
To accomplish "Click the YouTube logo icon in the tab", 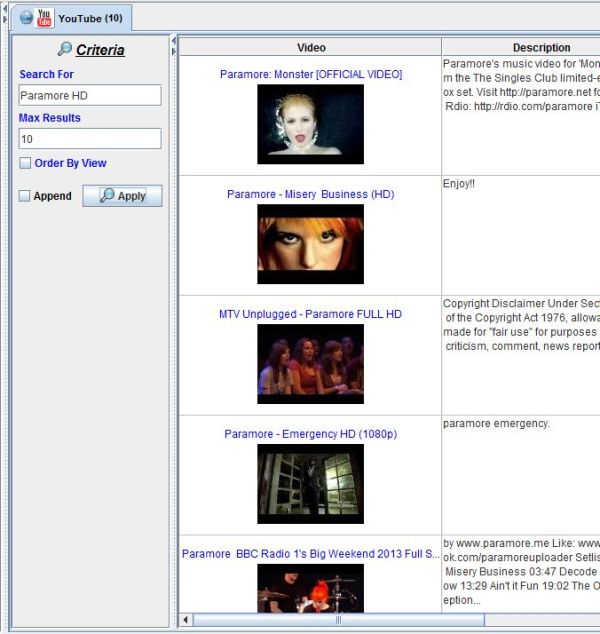I will tap(45, 18).
